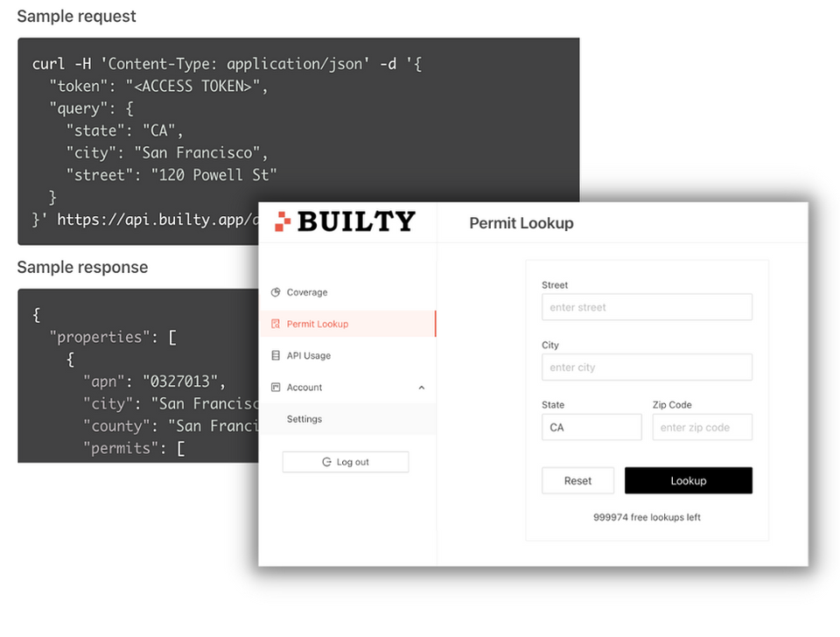Screen dimensions: 840x637
Task: Click the 'Sample request' heading
Action: (77, 16)
